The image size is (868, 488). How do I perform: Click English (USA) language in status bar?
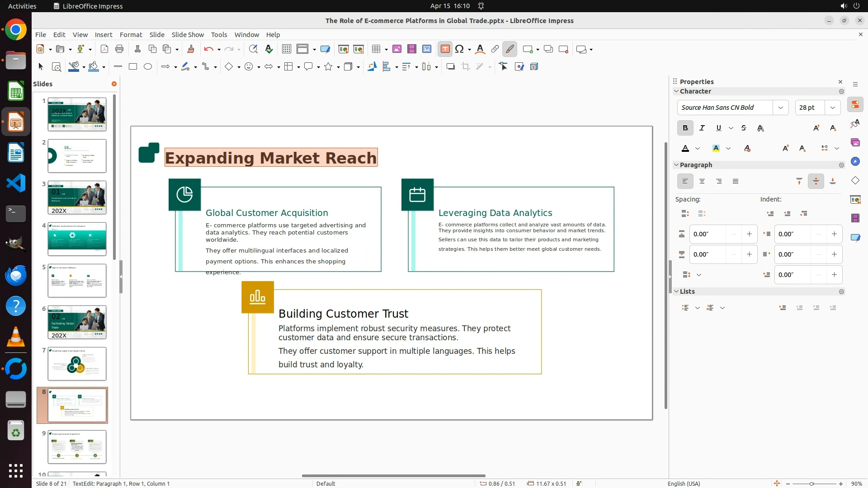pyautogui.click(x=684, y=483)
